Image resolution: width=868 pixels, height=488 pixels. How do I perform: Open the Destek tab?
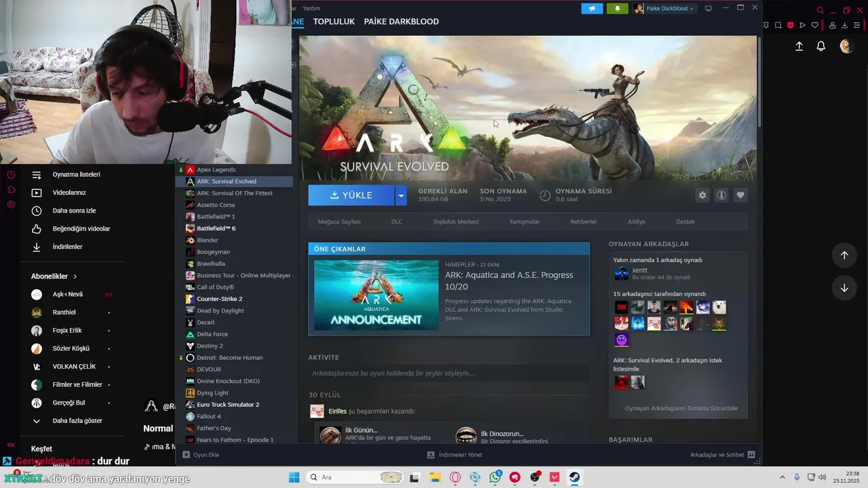point(686,222)
